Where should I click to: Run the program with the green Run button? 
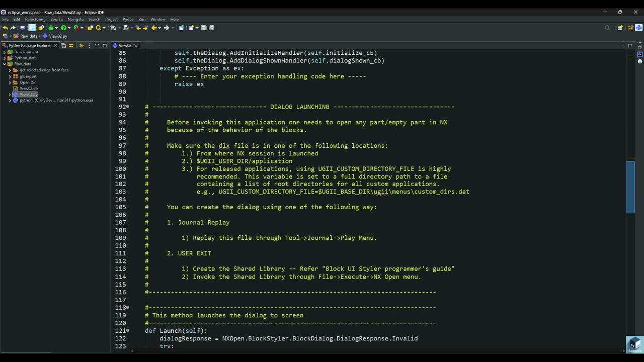(63, 28)
